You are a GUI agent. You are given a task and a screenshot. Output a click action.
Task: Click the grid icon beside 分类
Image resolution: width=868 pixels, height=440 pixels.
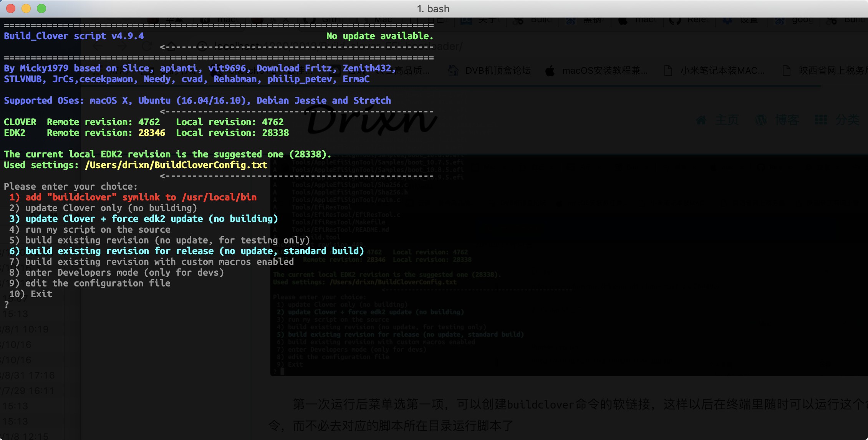[x=821, y=120]
